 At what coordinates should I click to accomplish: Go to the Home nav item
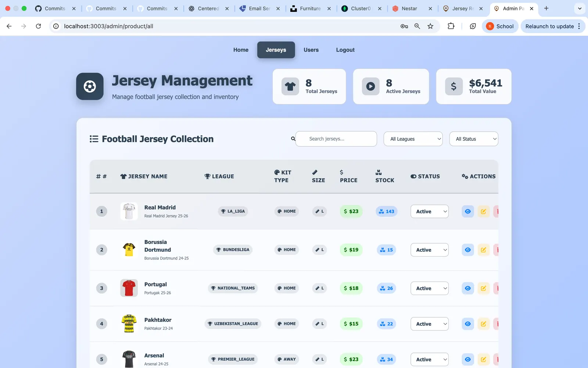click(x=241, y=50)
